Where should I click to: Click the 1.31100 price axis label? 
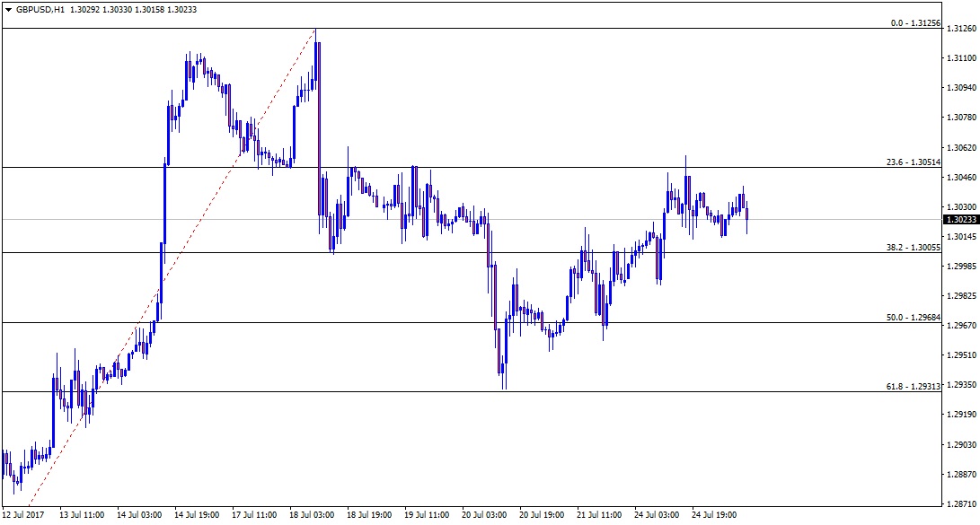click(x=960, y=57)
